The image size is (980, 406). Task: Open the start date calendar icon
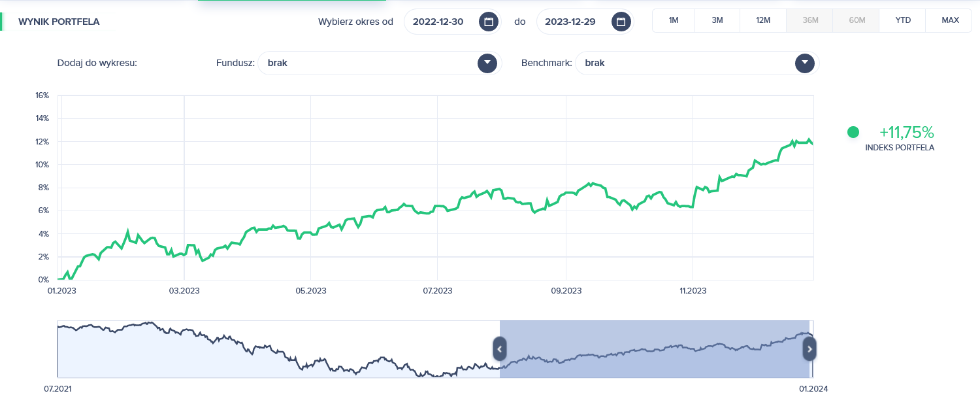[x=488, y=22]
